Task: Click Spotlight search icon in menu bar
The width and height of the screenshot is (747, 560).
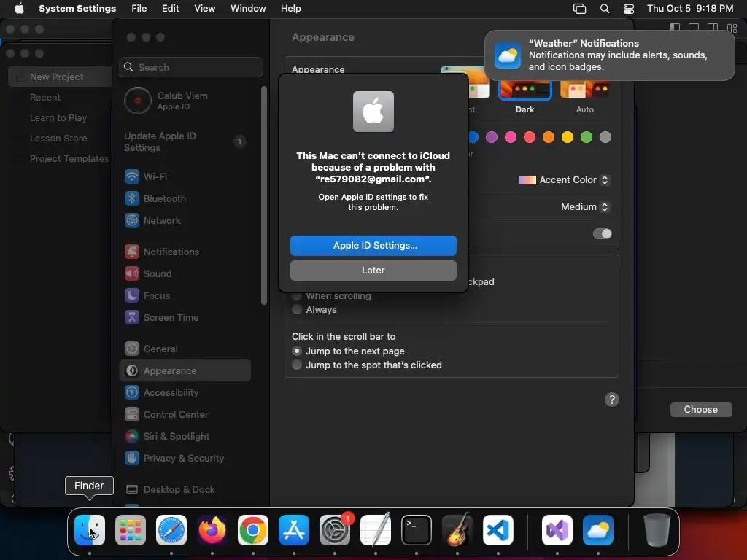Action: pyautogui.click(x=605, y=9)
